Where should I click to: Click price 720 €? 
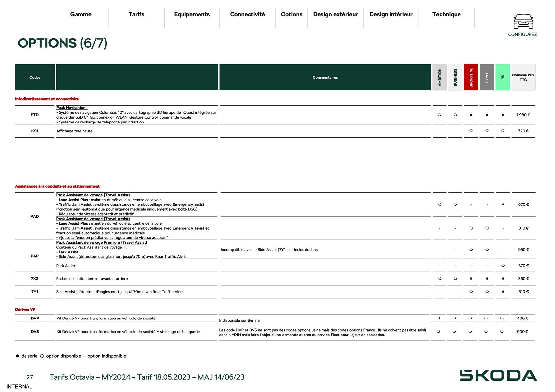tap(523, 131)
